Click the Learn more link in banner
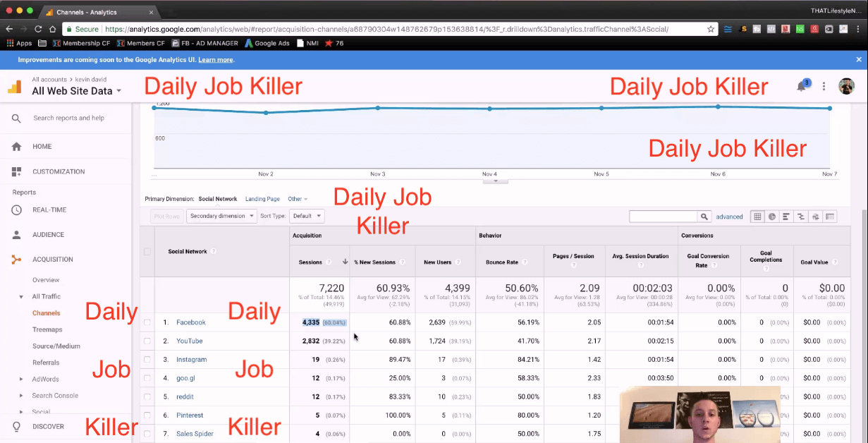 (216, 60)
